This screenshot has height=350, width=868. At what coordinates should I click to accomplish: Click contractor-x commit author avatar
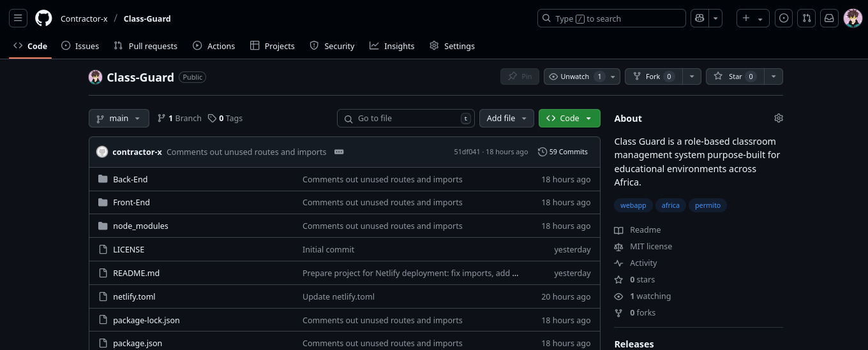tap(102, 152)
